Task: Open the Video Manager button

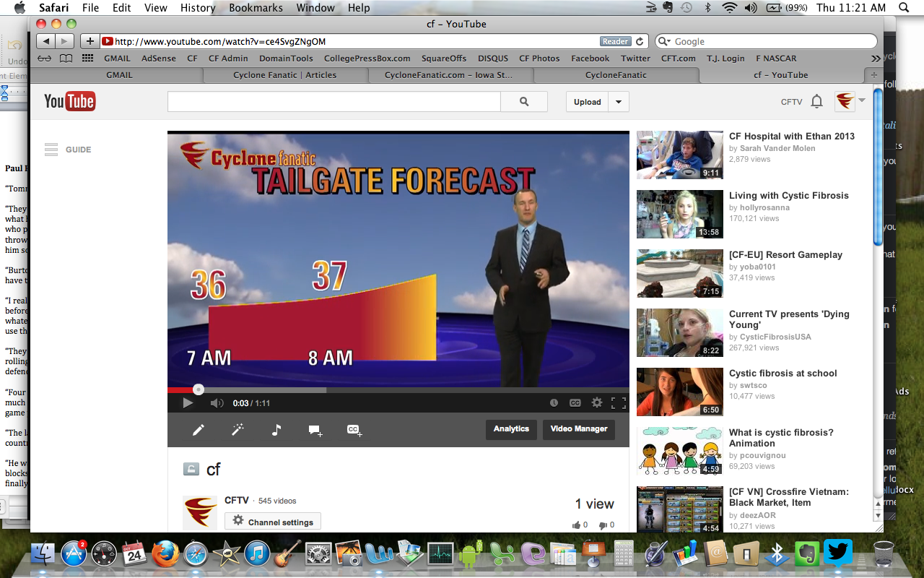Action: pos(579,429)
